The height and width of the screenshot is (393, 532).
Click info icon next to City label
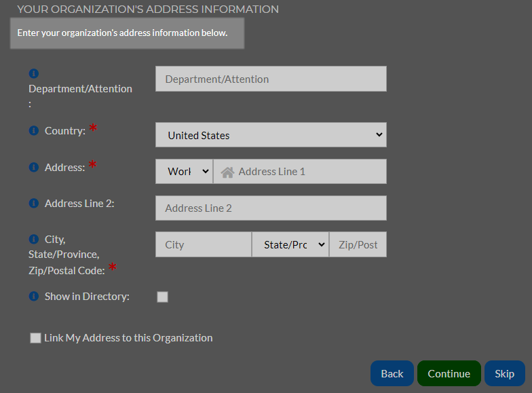tap(34, 239)
